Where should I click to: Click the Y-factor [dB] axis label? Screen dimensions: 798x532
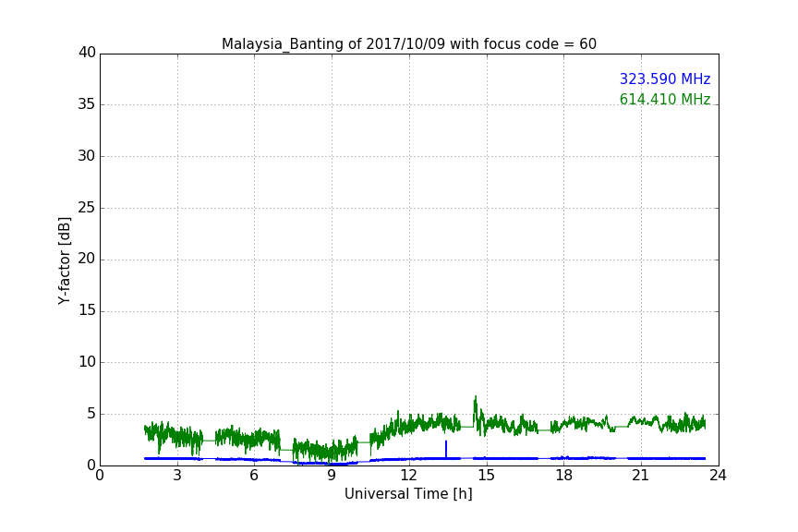[64, 260]
